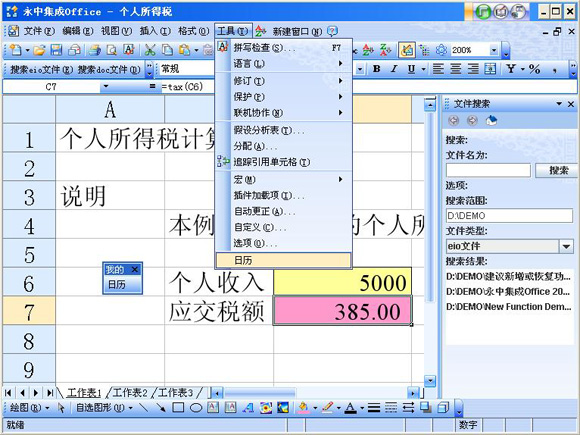Click the Italic I icon

[394, 69]
